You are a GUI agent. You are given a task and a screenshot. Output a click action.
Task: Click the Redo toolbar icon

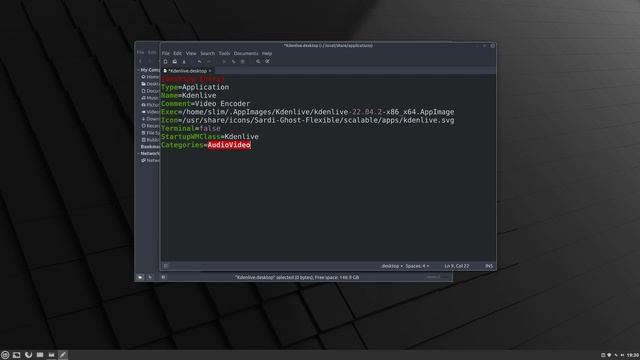pos(209,62)
